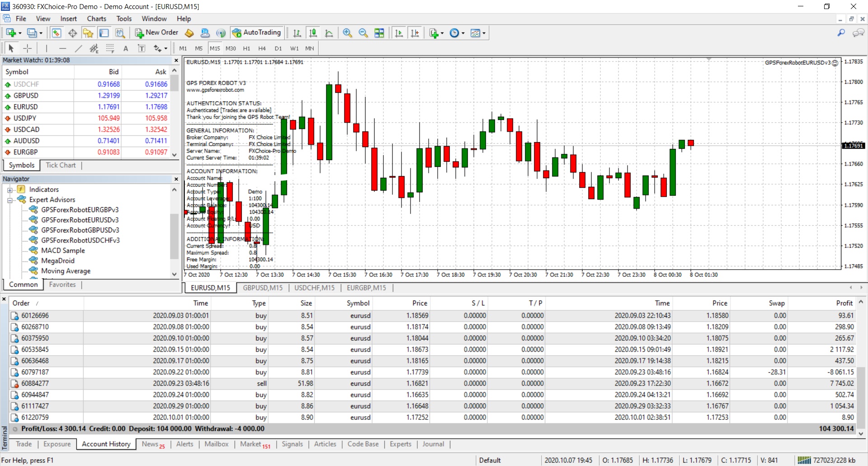The image size is (868, 466).
Task: Choose the Text Label tool
Action: [142, 48]
